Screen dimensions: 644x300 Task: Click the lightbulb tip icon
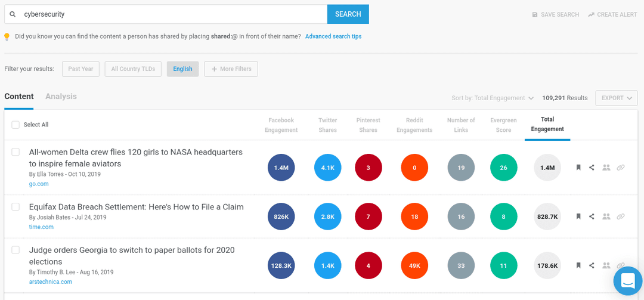(7, 36)
